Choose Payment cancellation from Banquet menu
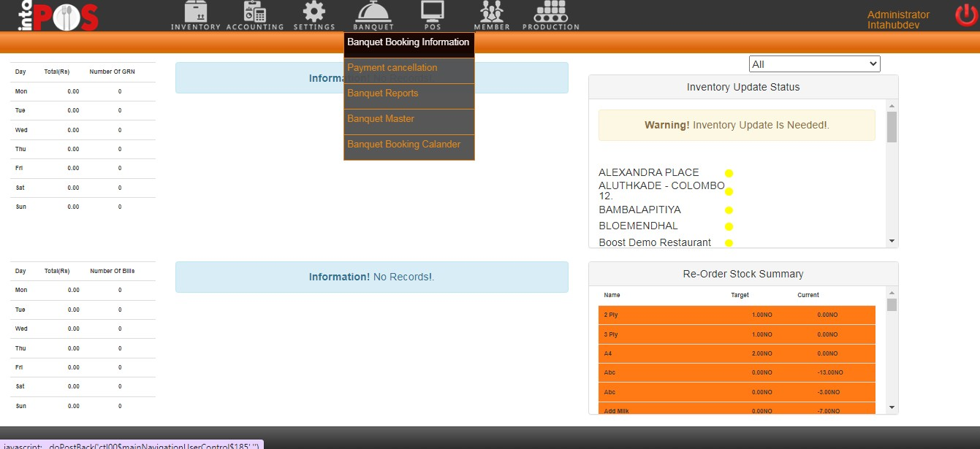This screenshot has height=449, width=980. coord(392,68)
